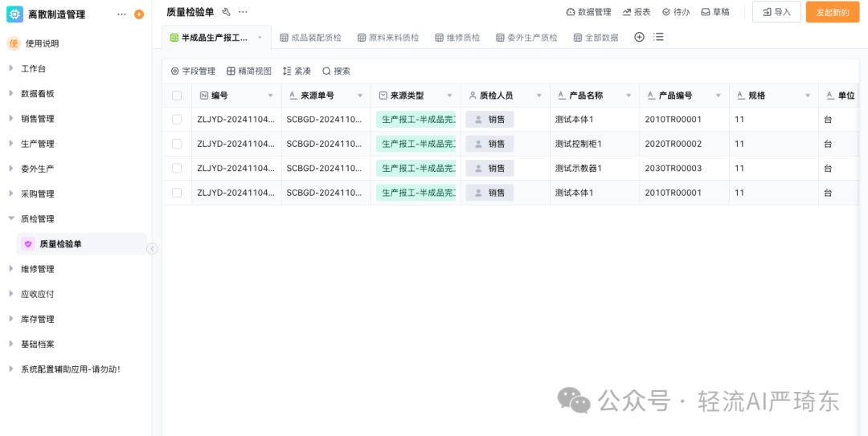868x436 pixels.
Task: Click the 离散制造管理 app logo icon
Action: click(x=15, y=14)
